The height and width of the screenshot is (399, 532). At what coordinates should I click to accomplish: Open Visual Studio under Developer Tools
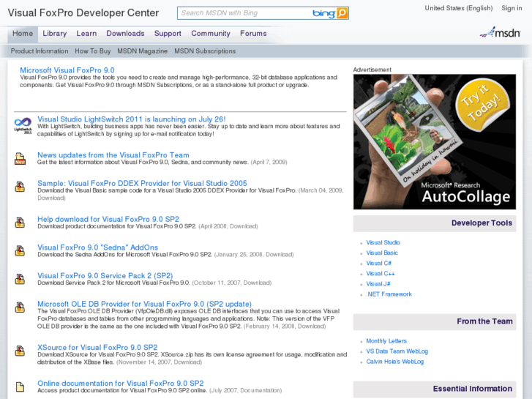[x=383, y=242]
